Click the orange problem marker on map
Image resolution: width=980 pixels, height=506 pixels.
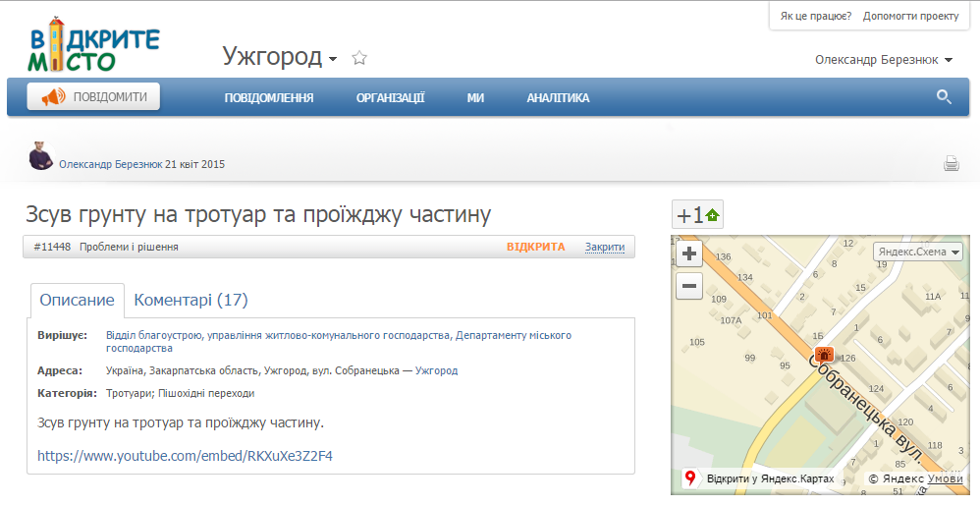(x=823, y=356)
